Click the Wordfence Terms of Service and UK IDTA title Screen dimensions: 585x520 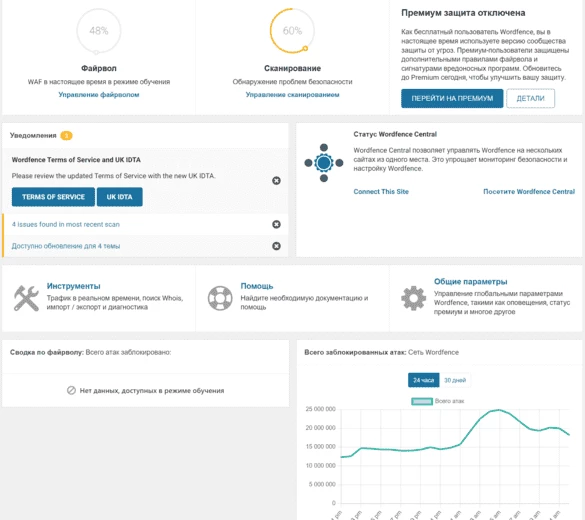[x=76, y=160]
